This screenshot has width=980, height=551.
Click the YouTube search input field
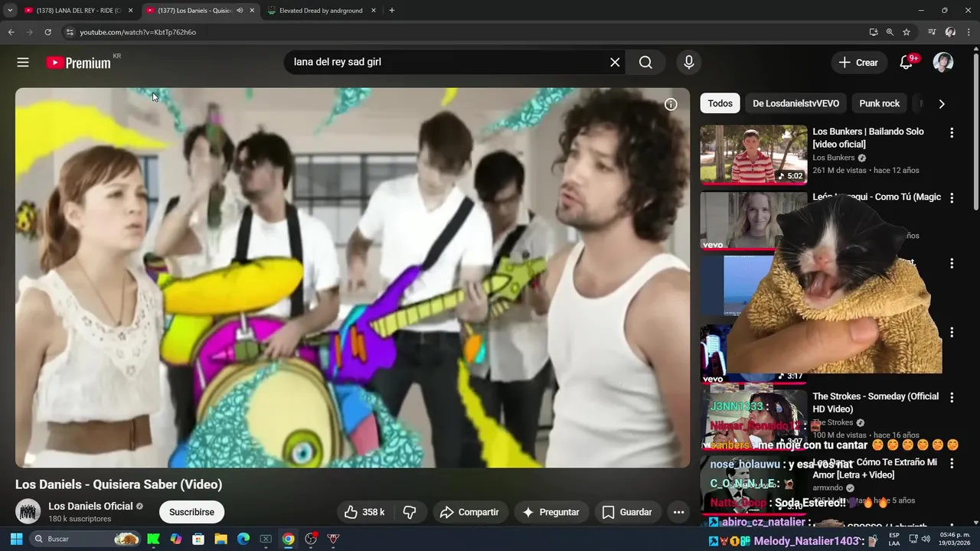pos(448,62)
